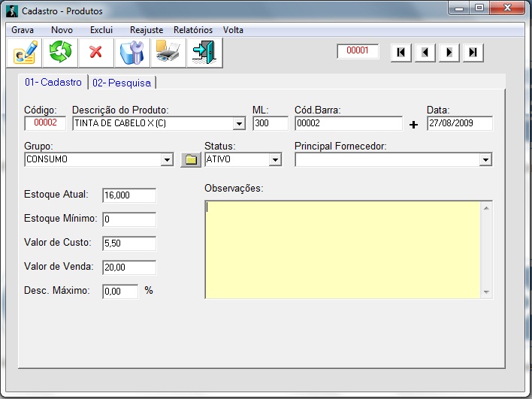This screenshot has height=399, width=532.
Task: Click the plus button beside Cód.Barra
Action: pos(413,125)
